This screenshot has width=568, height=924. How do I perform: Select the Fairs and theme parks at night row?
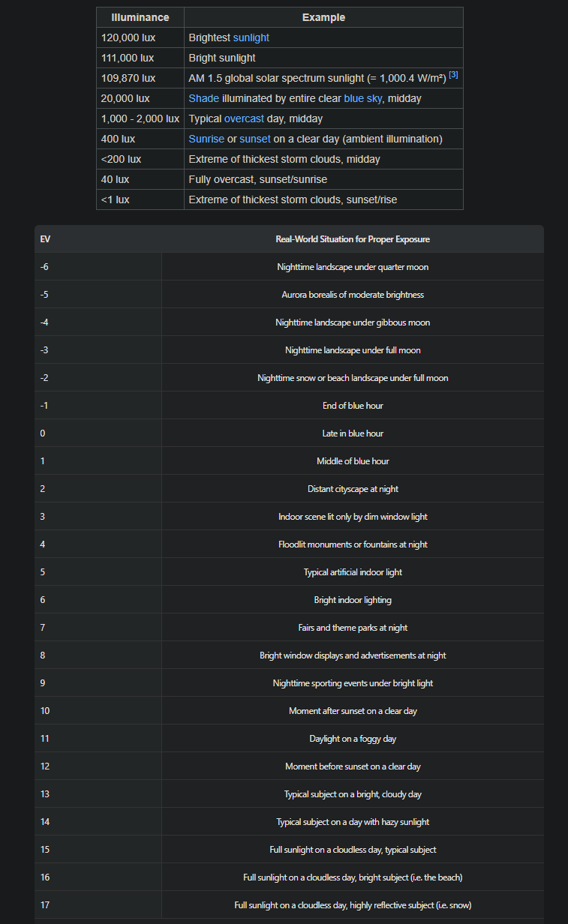[353, 628]
